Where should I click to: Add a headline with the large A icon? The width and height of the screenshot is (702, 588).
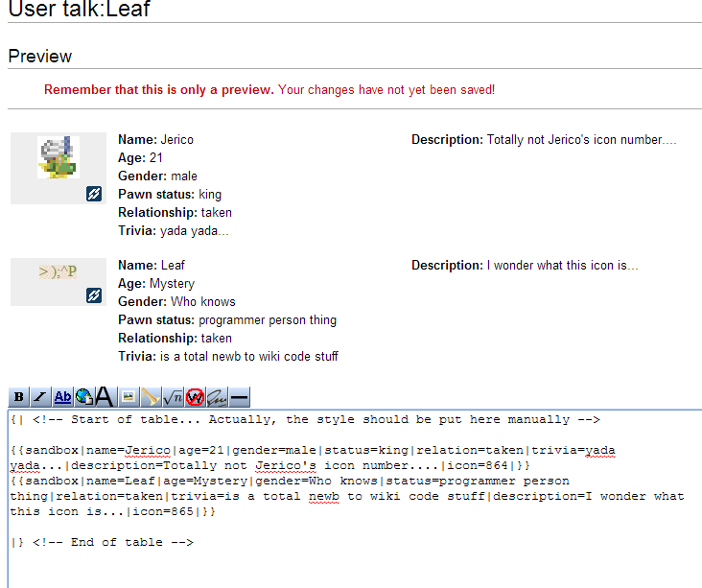[105, 397]
